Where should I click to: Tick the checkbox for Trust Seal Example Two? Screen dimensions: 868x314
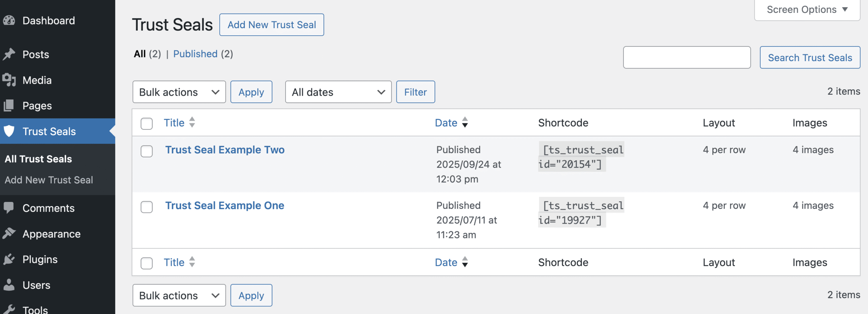tap(146, 151)
